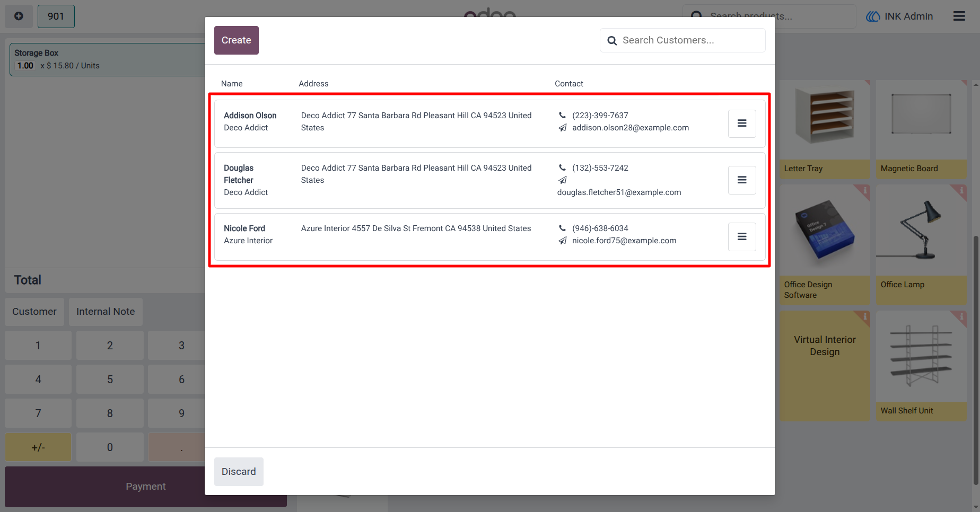Toggle the +/- numpad key
Viewport: 980px width, 512px height.
(x=38, y=447)
